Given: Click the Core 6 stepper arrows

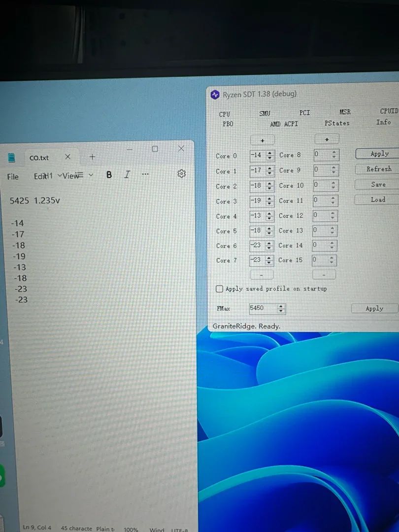Looking at the screenshot, I should click(269, 245).
